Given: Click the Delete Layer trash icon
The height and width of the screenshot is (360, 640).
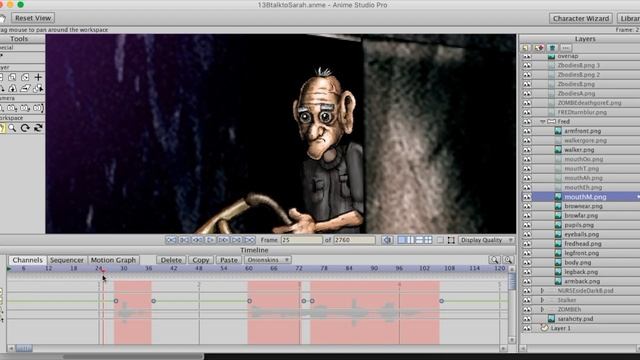Looking at the screenshot, I should [552, 48].
